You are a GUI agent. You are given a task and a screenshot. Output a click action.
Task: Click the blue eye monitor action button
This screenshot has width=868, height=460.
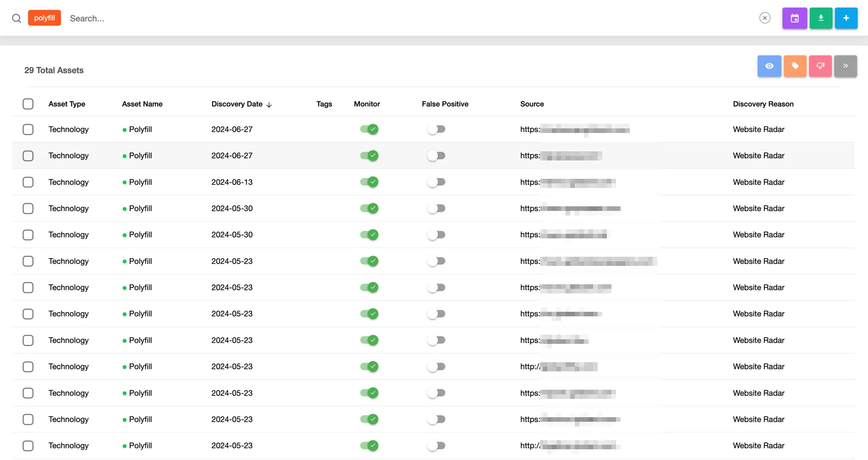pyautogui.click(x=769, y=66)
